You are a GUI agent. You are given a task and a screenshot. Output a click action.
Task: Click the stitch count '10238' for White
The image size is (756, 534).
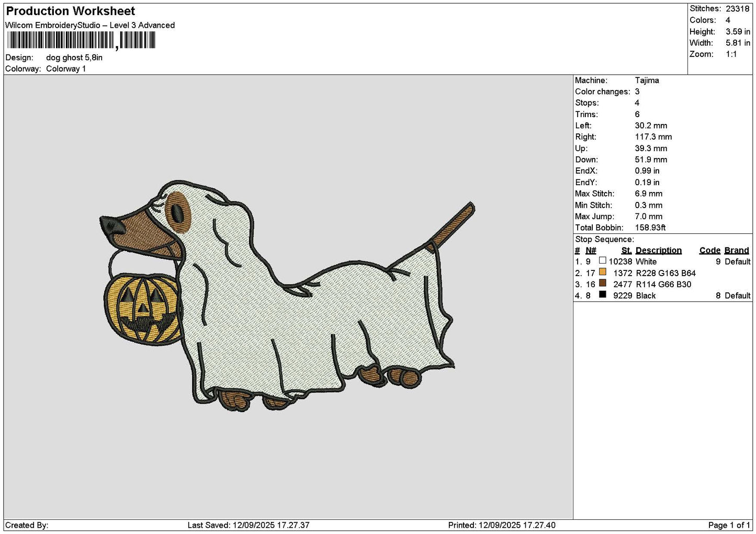pyautogui.click(x=620, y=262)
